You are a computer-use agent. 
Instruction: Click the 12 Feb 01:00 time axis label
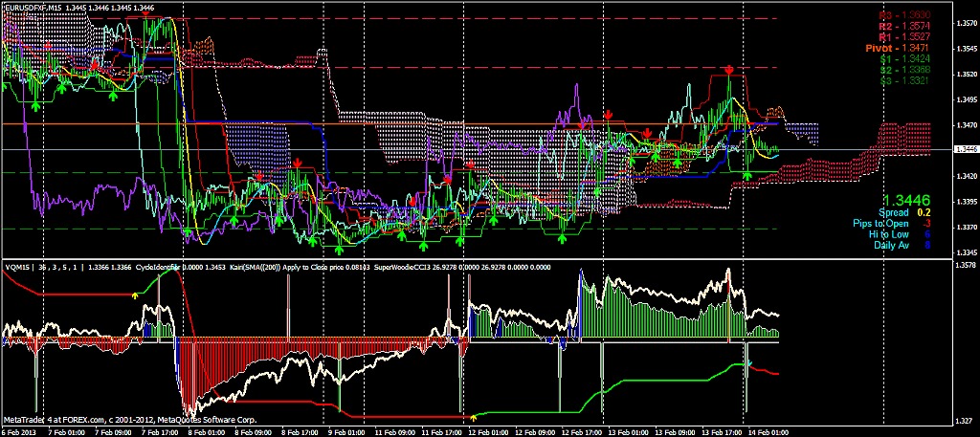coord(489,432)
